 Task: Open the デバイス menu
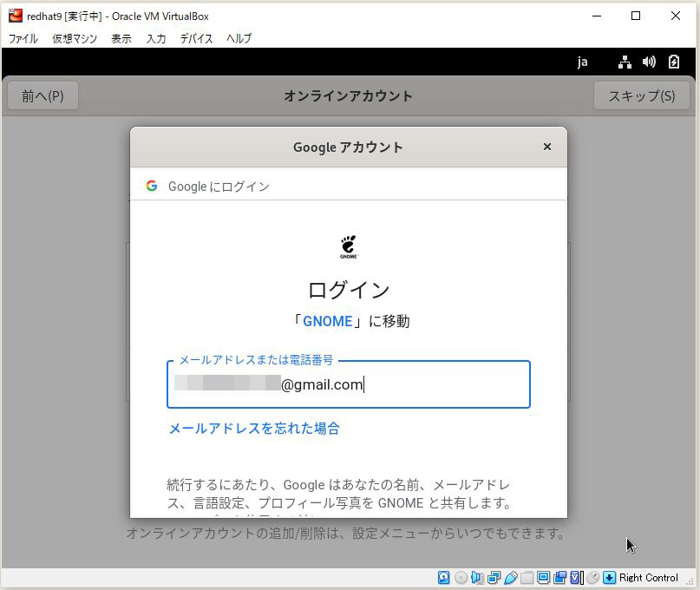coord(196,39)
